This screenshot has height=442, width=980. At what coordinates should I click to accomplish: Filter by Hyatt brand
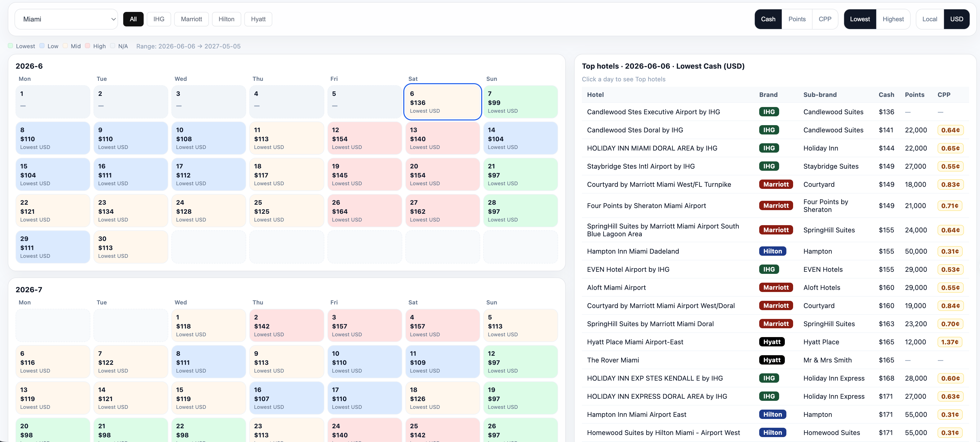point(258,19)
